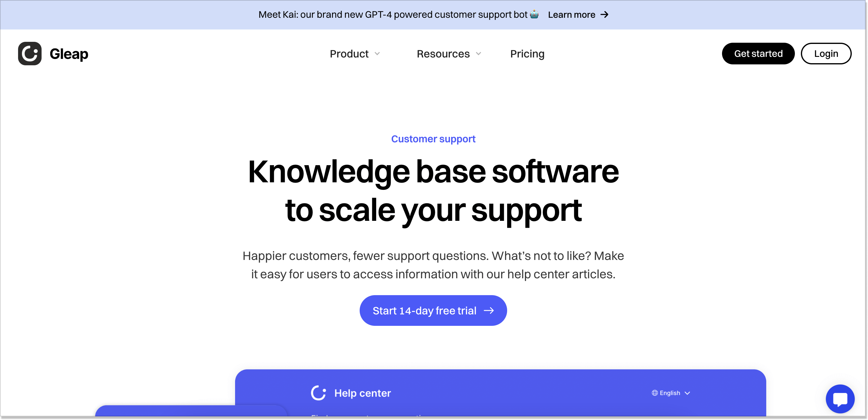
Task: Click the Login button
Action: 826,54
